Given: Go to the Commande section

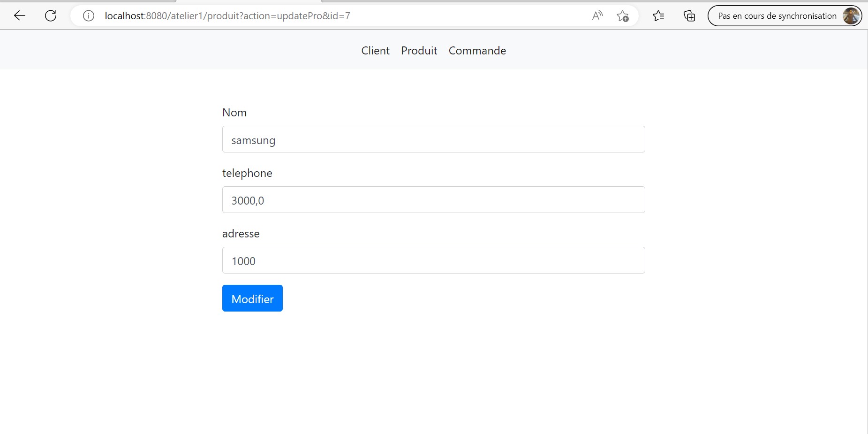Looking at the screenshot, I should (477, 51).
